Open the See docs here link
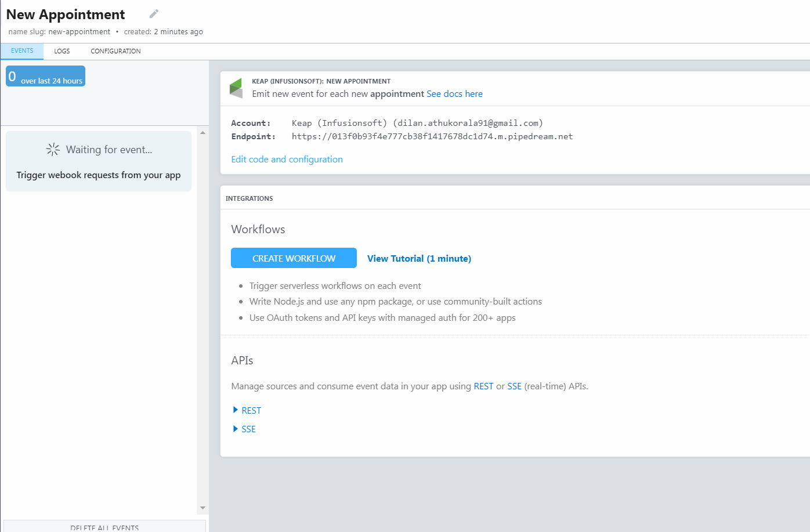 click(454, 94)
